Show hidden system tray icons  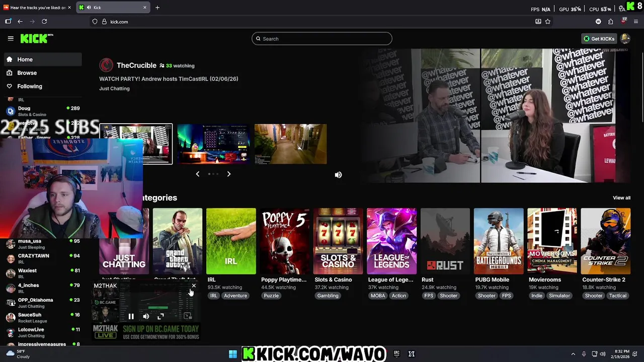(573, 354)
